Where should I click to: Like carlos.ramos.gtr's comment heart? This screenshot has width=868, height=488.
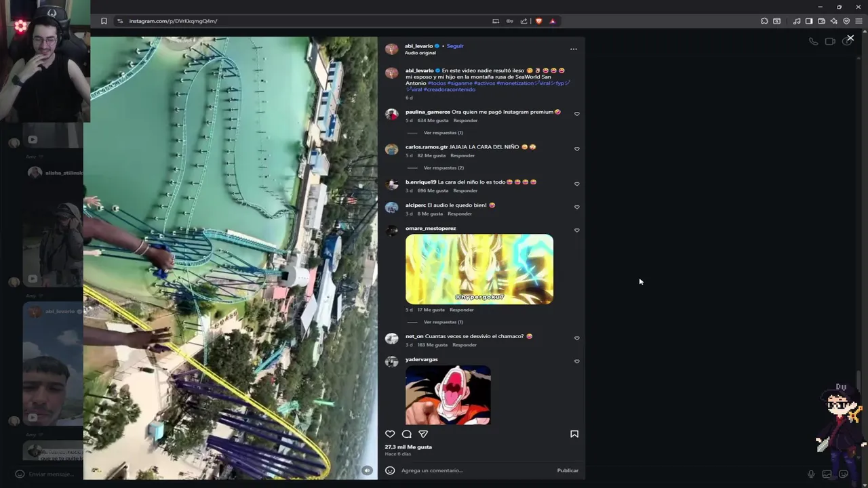pyautogui.click(x=577, y=149)
